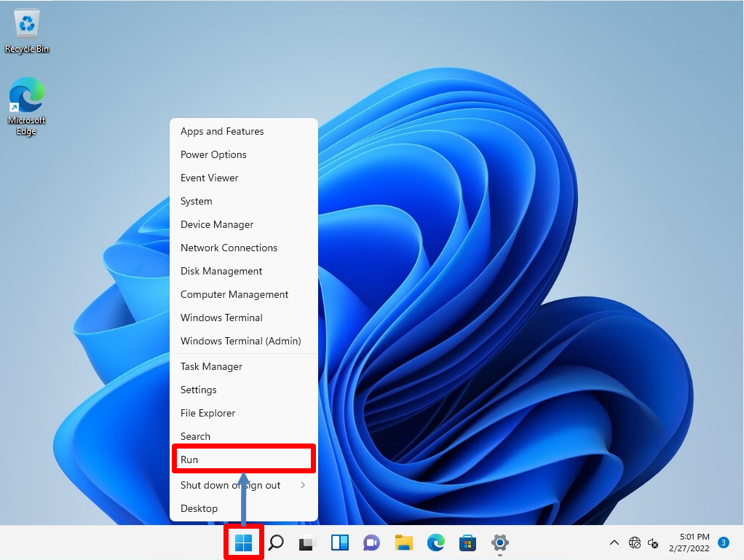
Task: Open File Explorer taskbar icon
Action: tap(404, 543)
